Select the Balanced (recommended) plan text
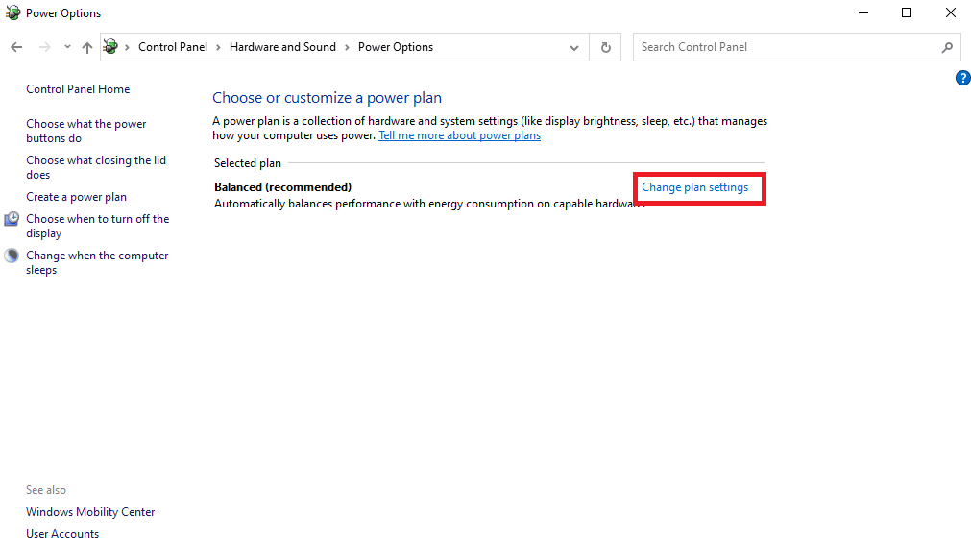Image resolution: width=971 pixels, height=560 pixels. pos(283,187)
